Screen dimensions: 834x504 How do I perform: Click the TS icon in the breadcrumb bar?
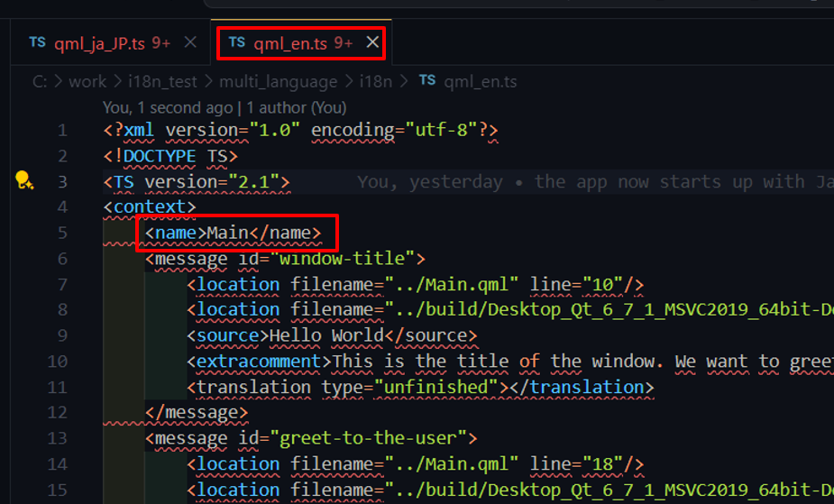click(427, 81)
